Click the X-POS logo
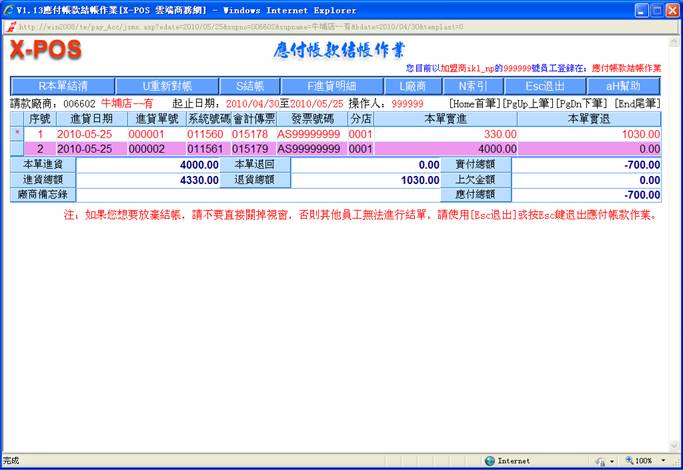This screenshot has width=683, height=470. [45, 50]
